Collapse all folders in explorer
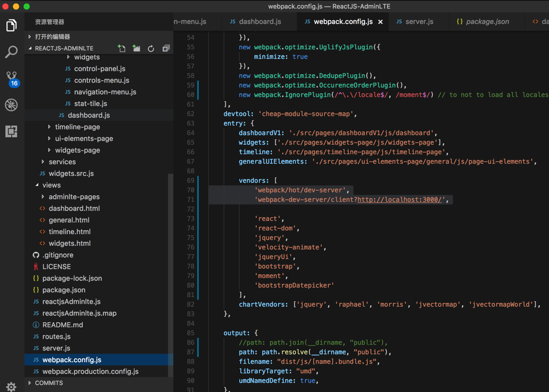This screenshot has width=549, height=392. 166,49
